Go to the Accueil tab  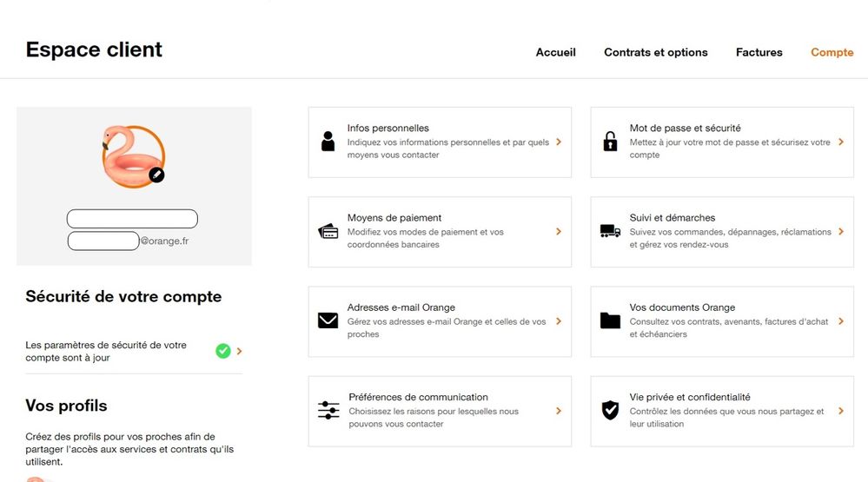point(555,52)
